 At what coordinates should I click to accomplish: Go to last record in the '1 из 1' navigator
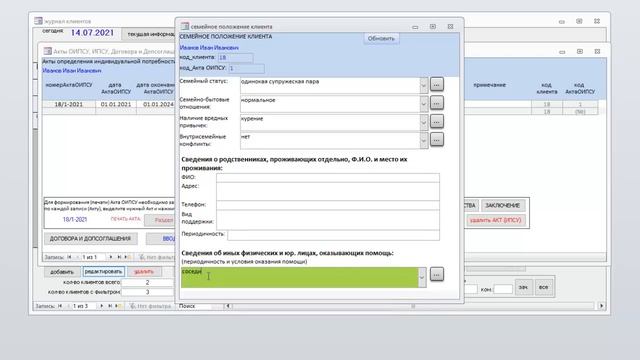(x=119, y=257)
